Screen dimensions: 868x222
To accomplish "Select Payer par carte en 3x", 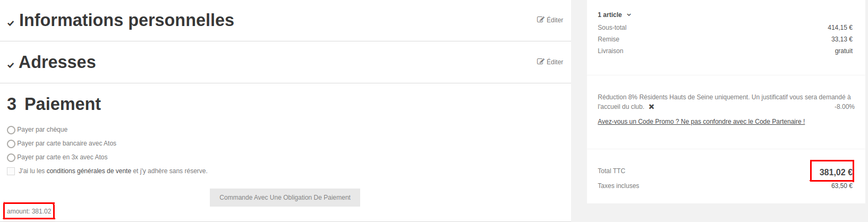I will click(11, 158).
